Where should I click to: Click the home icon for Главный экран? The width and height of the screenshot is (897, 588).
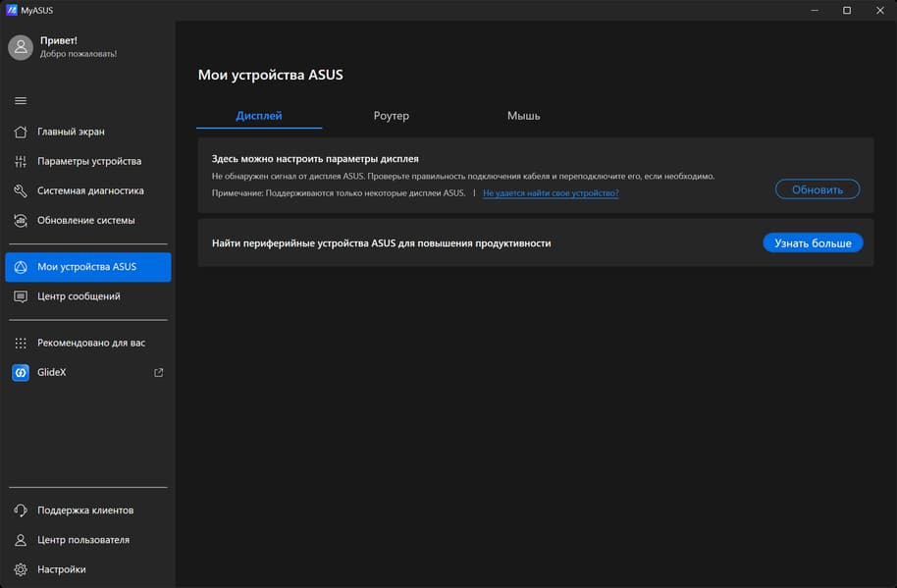pyautogui.click(x=21, y=132)
